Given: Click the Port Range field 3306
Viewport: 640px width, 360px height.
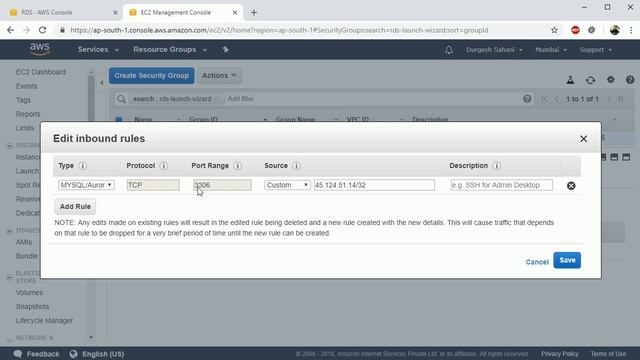Looking at the screenshot, I should pos(222,185).
